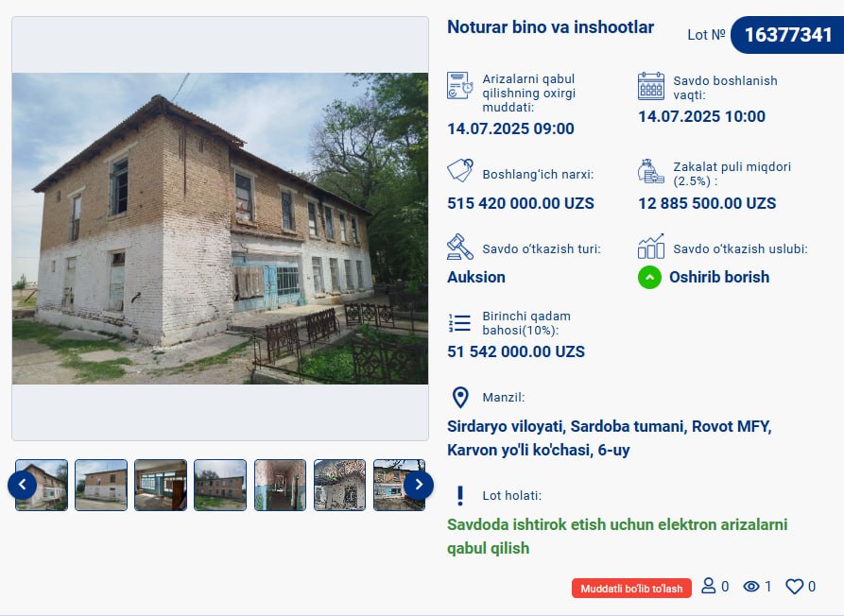This screenshot has height=616, width=844.
Task: Click the lot number 16377341 badge
Action: point(787,35)
